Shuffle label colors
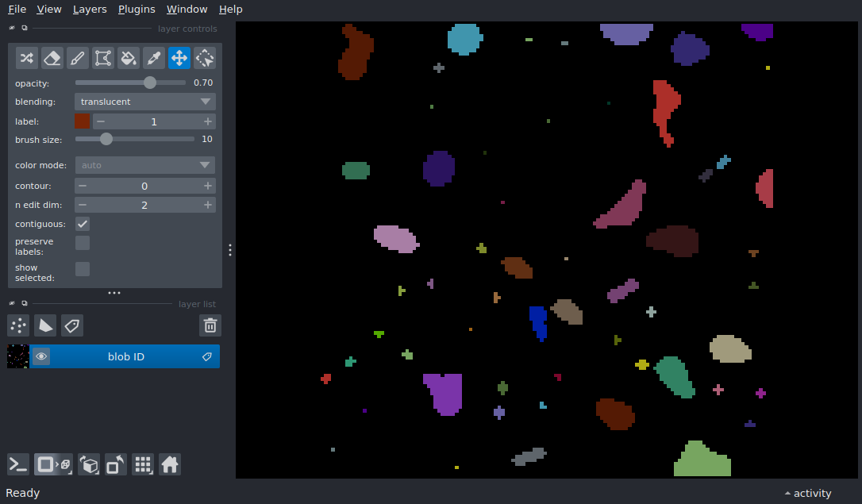 (27, 57)
